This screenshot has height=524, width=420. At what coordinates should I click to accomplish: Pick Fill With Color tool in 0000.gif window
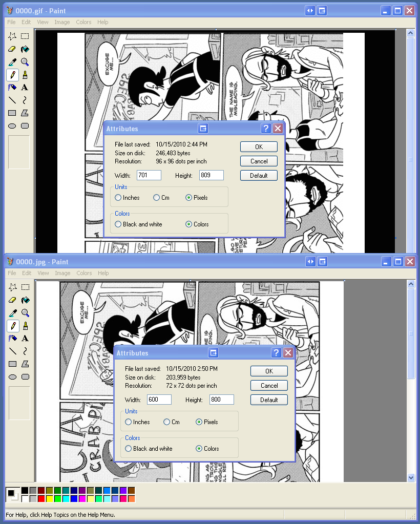tap(25, 49)
